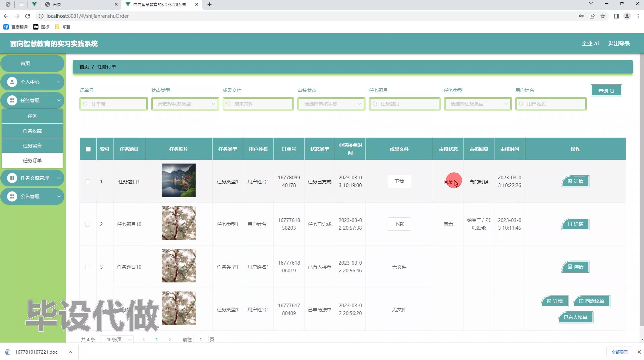Image resolution: width=644 pixels, height=360 pixels.
Task: Open download item options chevron
Action: pyautogui.click(x=70, y=352)
